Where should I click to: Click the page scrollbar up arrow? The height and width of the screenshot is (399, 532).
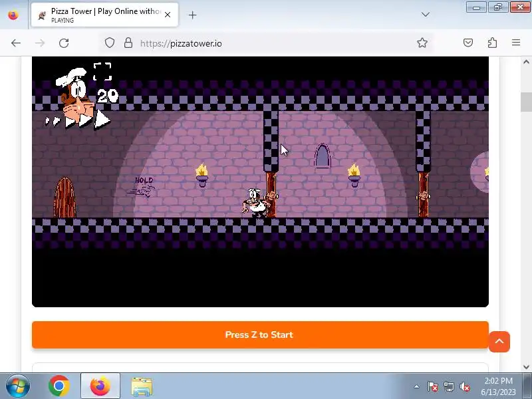point(526,62)
